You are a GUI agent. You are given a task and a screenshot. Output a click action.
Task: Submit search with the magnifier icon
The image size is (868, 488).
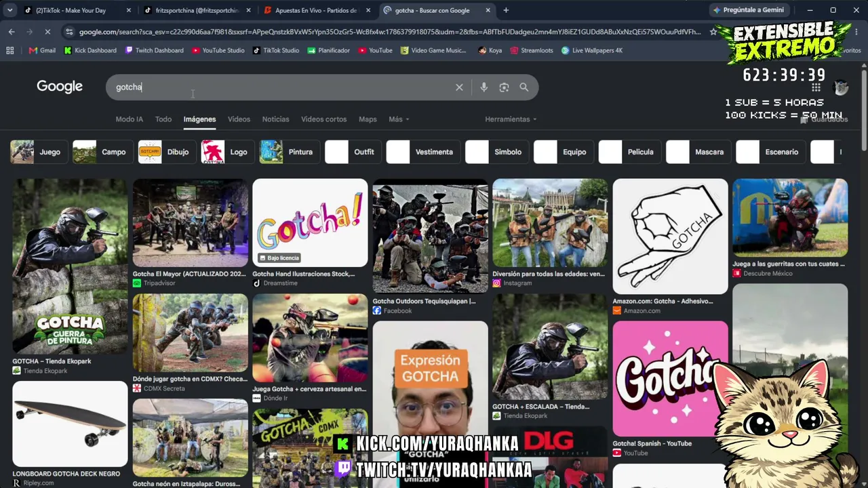(x=524, y=87)
